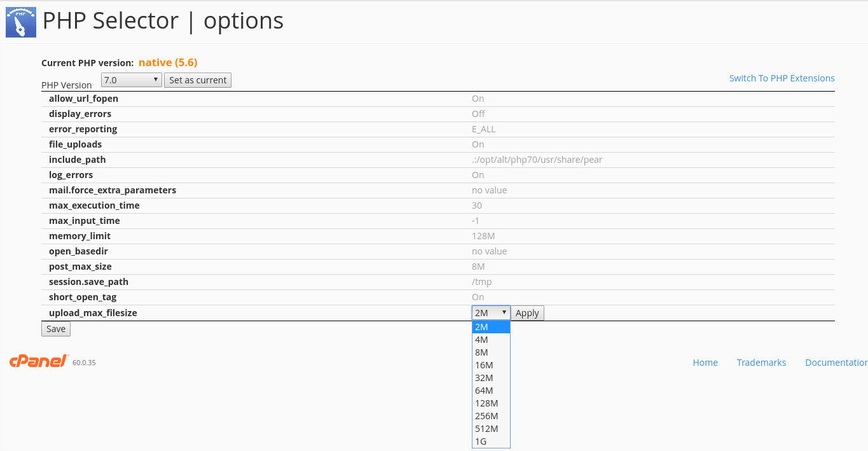868x451 pixels.
Task: Click the PHP Selector logo icon
Action: click(21, 22)
